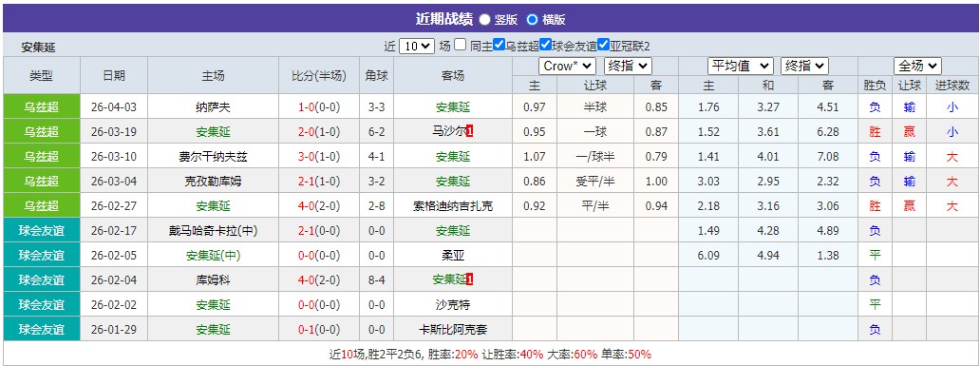Open team 索格迪纳吉扎克 link
The image size is (980, 366).
click(x=453, y=206)
